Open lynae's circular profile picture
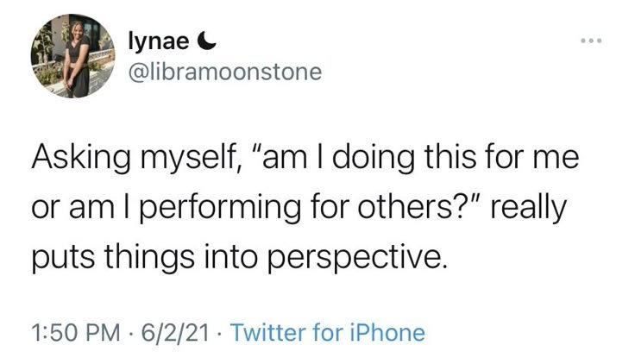The height and width of the screenshot is (364, 635). tap(72, 56)
